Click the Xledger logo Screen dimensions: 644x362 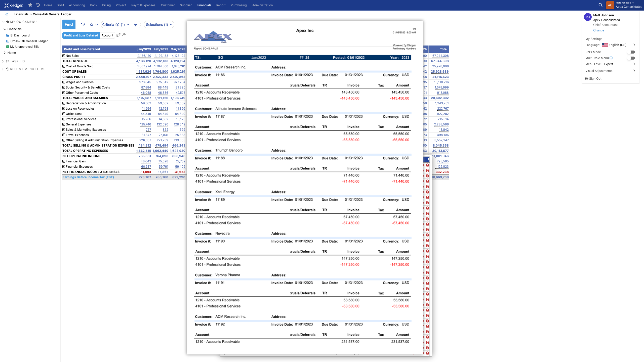coord(14,5)
